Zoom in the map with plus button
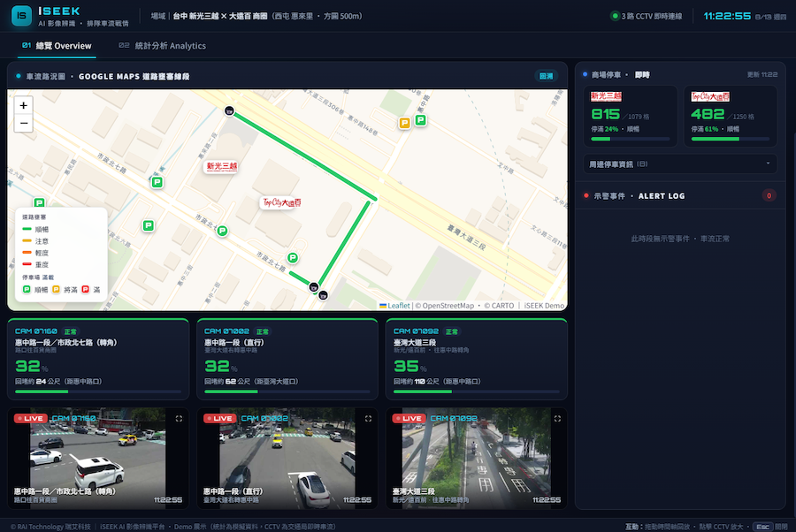This screenshot has width=796, height=532. point(23,105)
